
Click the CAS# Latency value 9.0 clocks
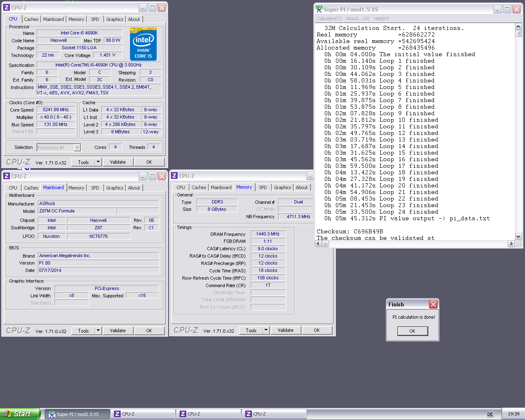point(268,249)
